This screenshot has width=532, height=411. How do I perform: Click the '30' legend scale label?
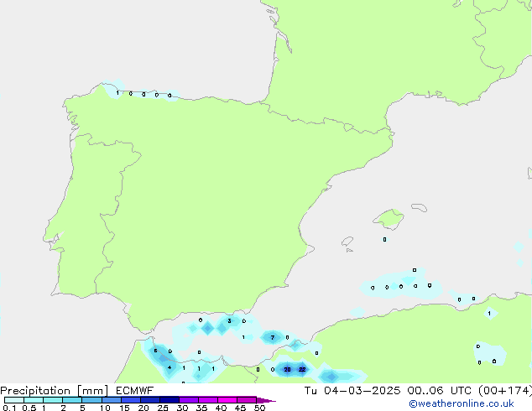(182, 408)
